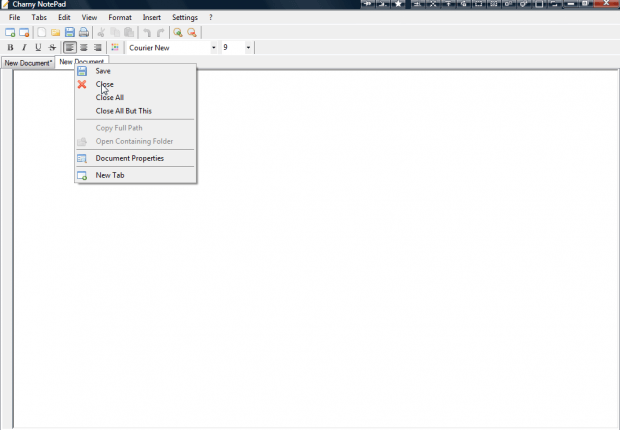This screenshot has height=430, width=620.
Task: Minimize the Charny NotePad window
Action: click(570, 4)
